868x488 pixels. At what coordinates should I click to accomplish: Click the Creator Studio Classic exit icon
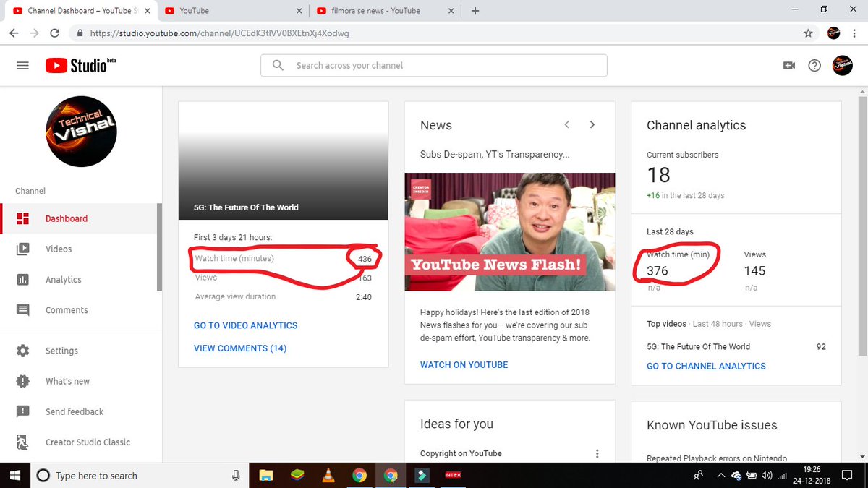[23, 442]
